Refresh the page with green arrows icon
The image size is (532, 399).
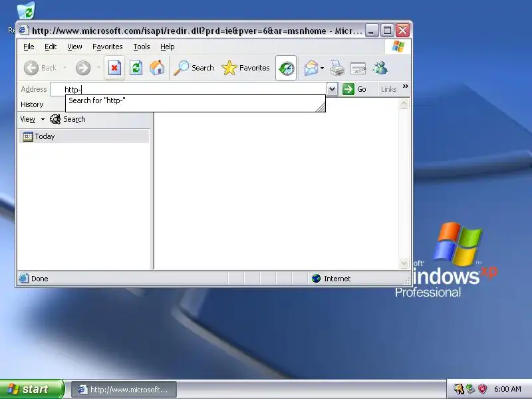(x=136, y=68)
